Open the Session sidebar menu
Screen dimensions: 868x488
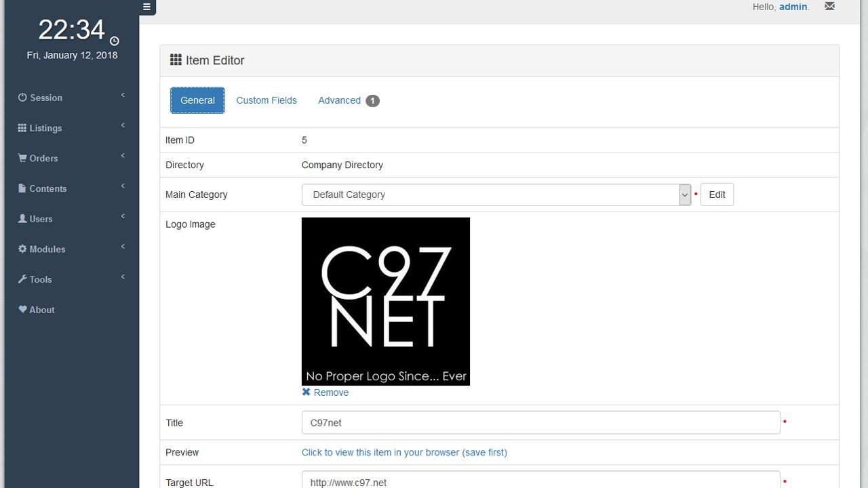click(x=72, y=98)
